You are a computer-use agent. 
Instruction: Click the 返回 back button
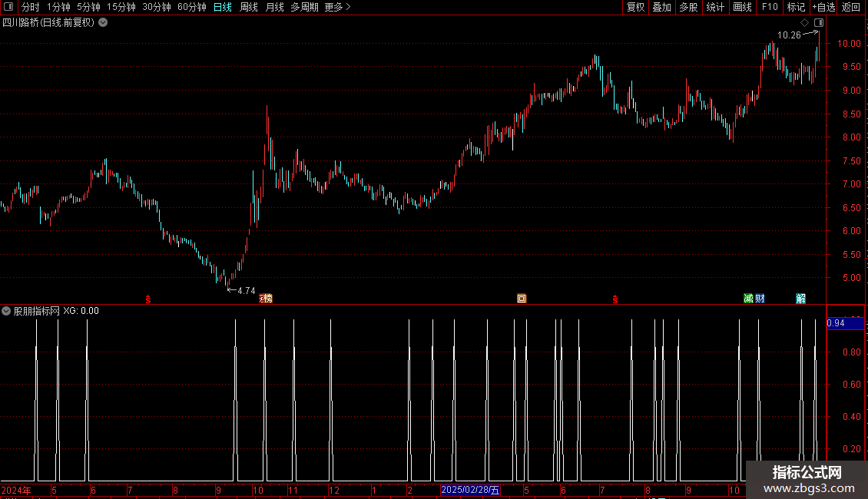pyautogui.click(x=851, y=7)
